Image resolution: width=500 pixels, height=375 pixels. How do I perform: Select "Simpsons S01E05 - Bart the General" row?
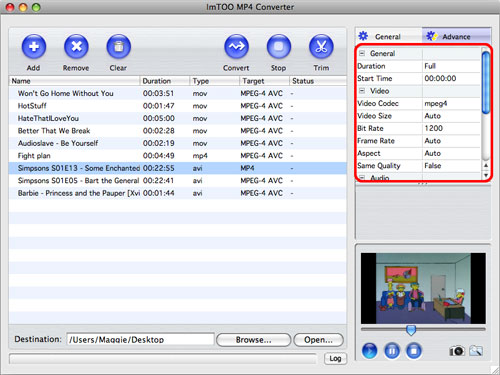coord(178,181)
